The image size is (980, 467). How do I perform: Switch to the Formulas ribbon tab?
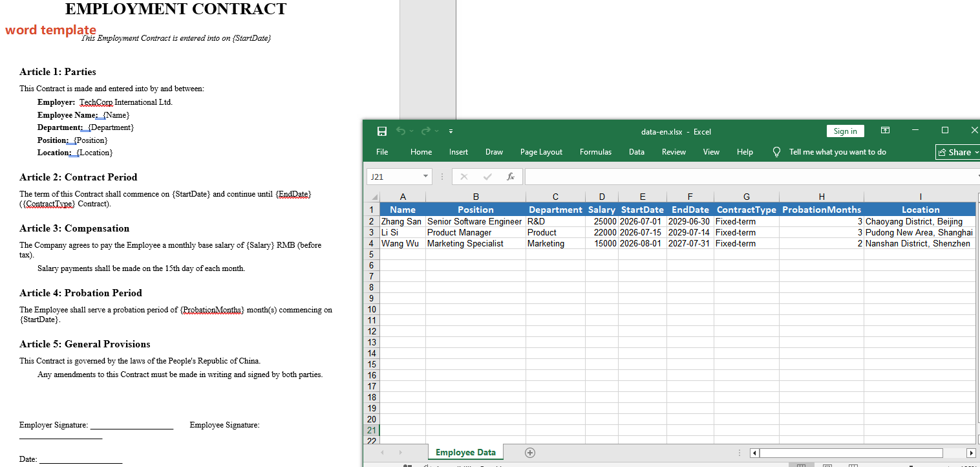pyautogui.click(x=595, y=152)
